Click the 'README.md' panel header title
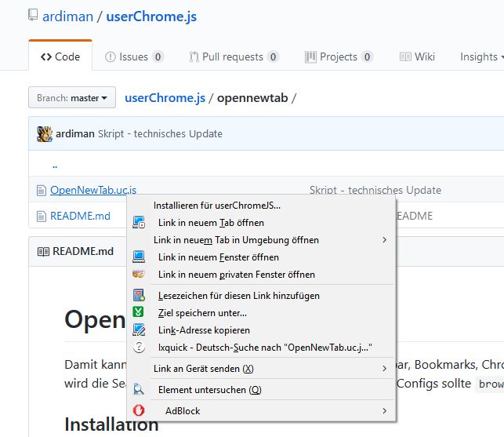The width and height of the screenshot is (504, 437). pyautogui.click(x=83, y=251)
